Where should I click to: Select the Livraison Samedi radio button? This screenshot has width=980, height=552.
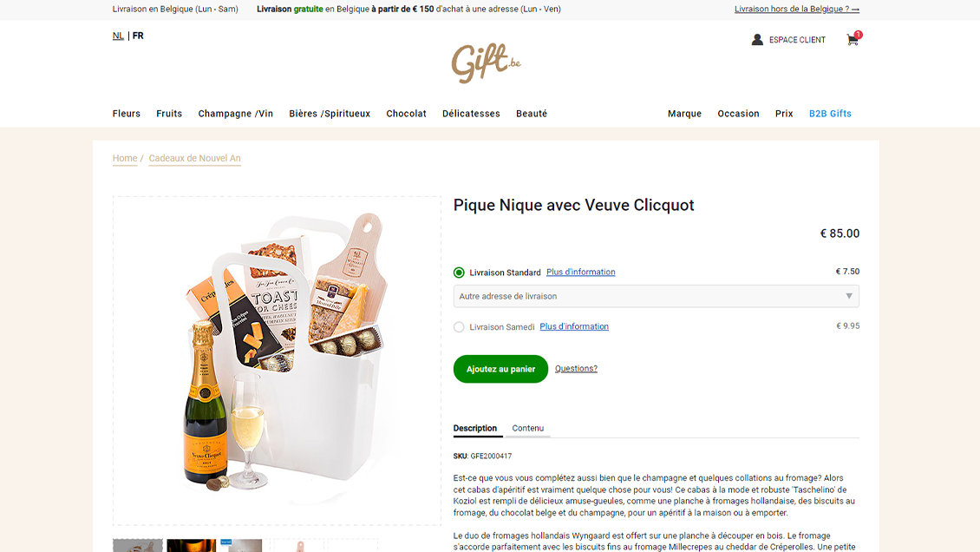pyautogui.click(x=459, y=327)
